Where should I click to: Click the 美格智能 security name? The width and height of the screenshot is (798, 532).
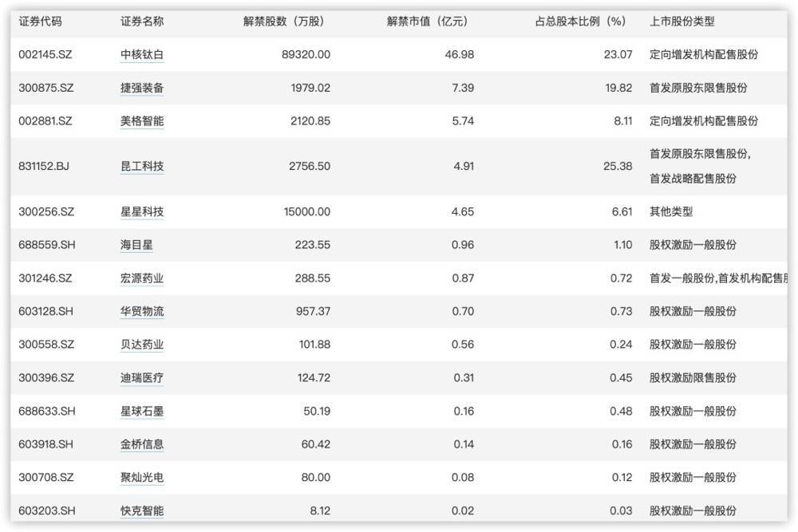coord(142,121)
